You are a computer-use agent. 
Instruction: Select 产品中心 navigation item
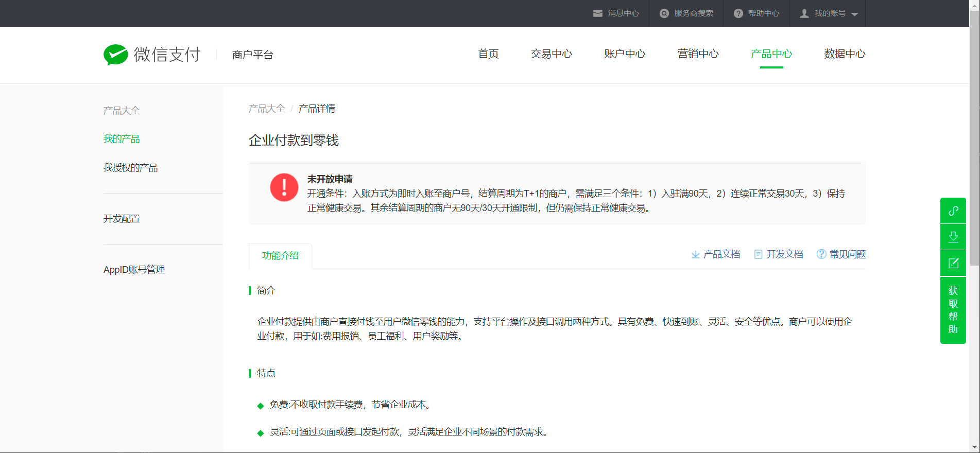771,54
